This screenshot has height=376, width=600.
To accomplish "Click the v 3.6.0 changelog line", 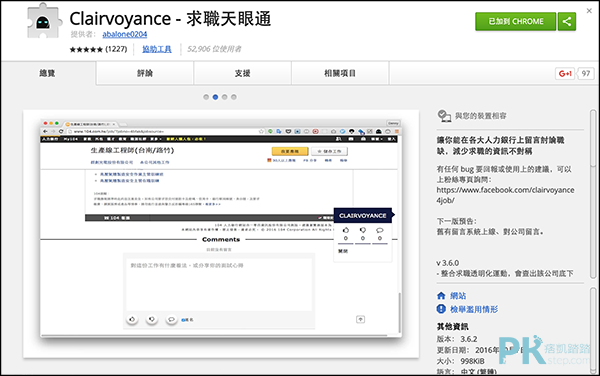I will (448, 263).
